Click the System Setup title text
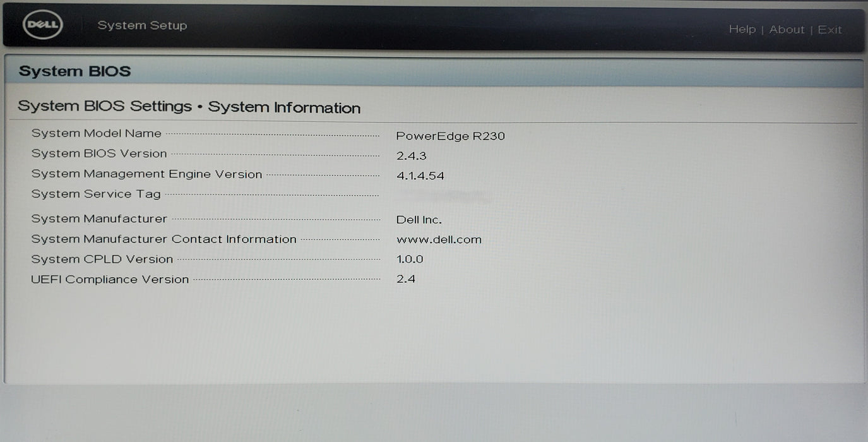868x442 pixels. 142,25
